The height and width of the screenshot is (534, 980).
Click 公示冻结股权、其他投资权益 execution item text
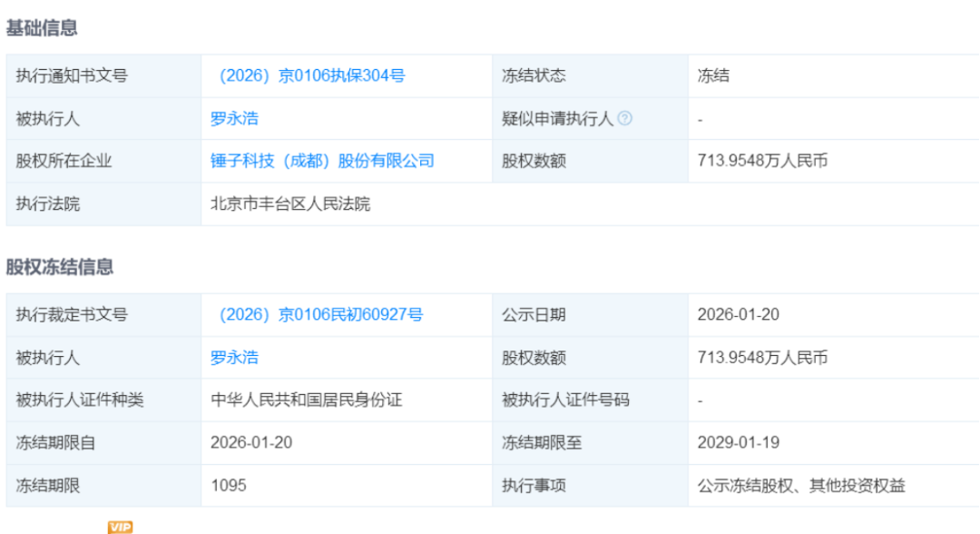tap(801, 486)
